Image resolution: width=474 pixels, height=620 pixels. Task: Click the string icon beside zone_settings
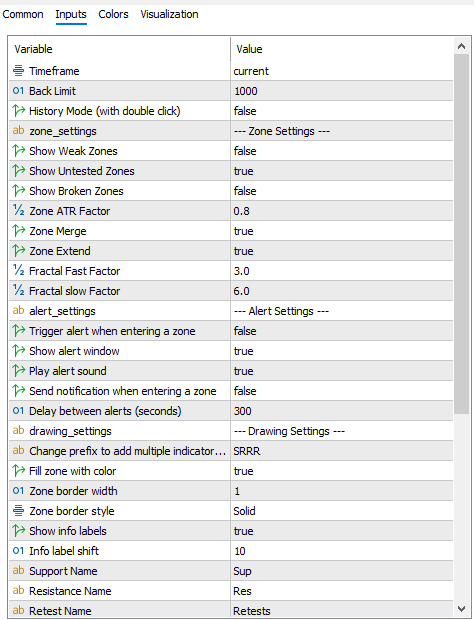point(19,130)
